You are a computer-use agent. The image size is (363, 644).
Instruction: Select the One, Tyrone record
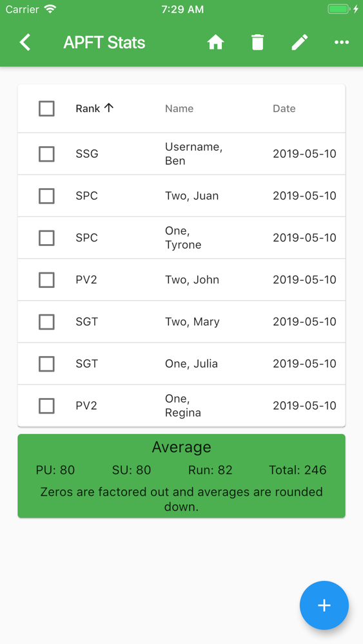[181, 238]
